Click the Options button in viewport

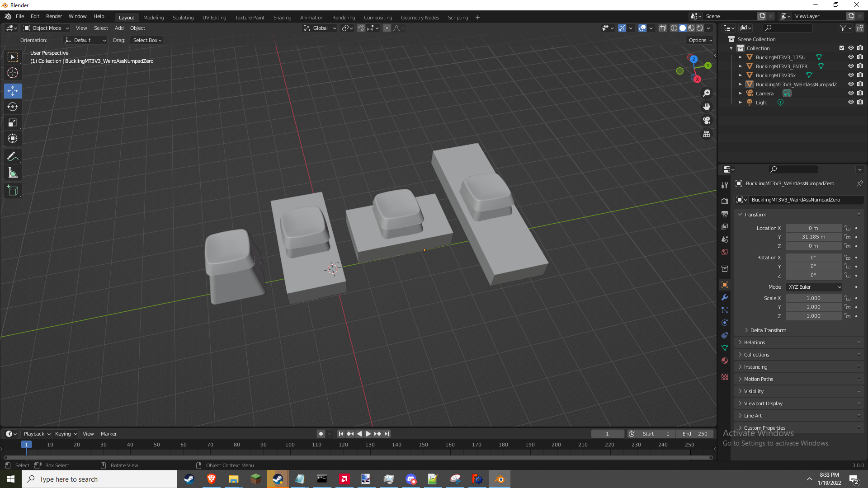[x=700, y=40]
